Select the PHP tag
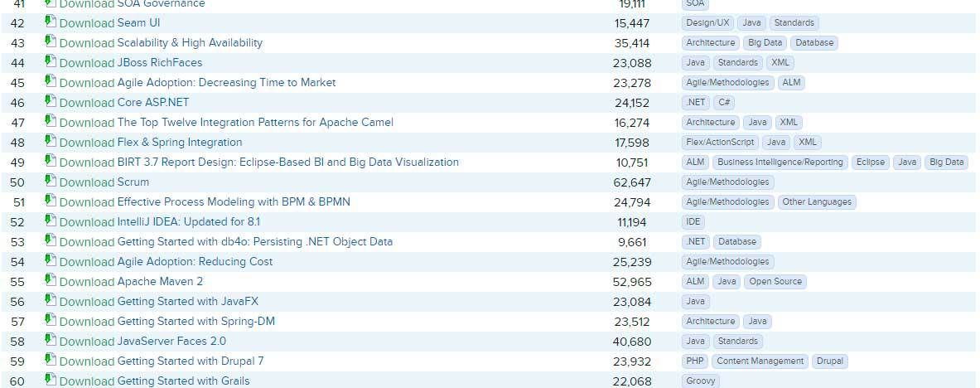This screenshot has height=388, width=980. tap(695, 361)
